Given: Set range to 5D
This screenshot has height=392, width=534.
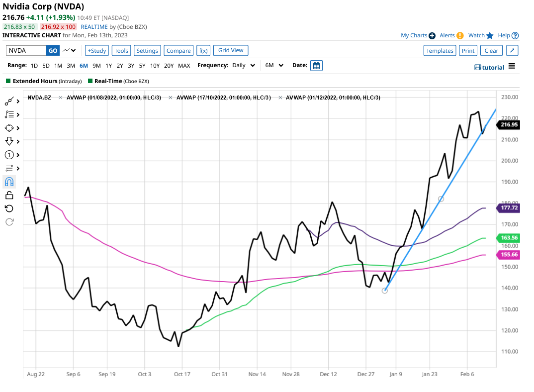Looking at the screenshot, I should [x=46, y=66].
